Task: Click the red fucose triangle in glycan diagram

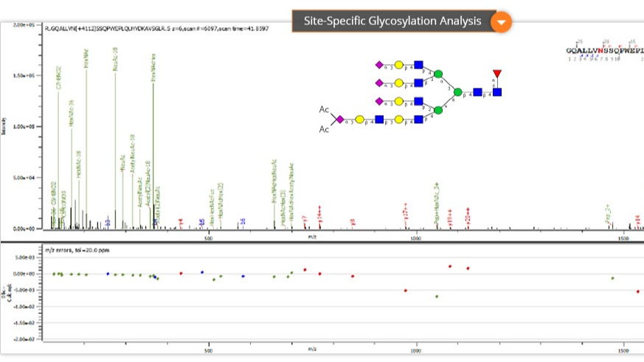Action: pos(497,74)
